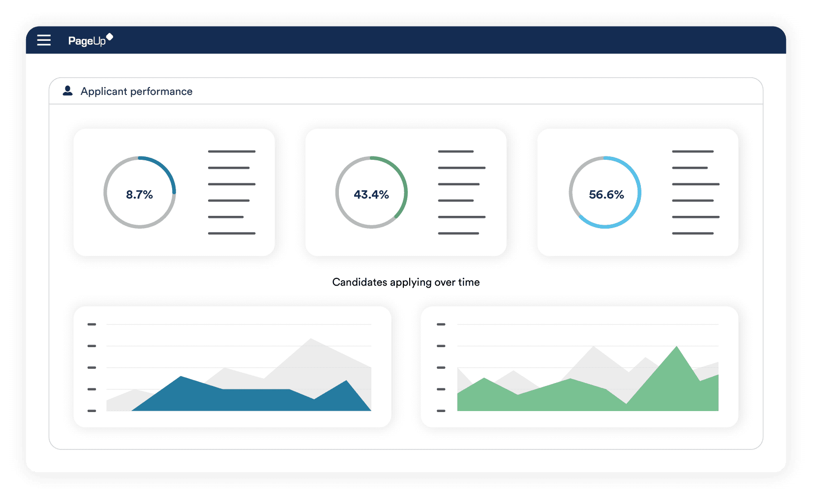The height and width of the screenshot is (504, 817).
Task: Click the 8.7% metric card
Action: pyautogui.click(x=175, y=192)
